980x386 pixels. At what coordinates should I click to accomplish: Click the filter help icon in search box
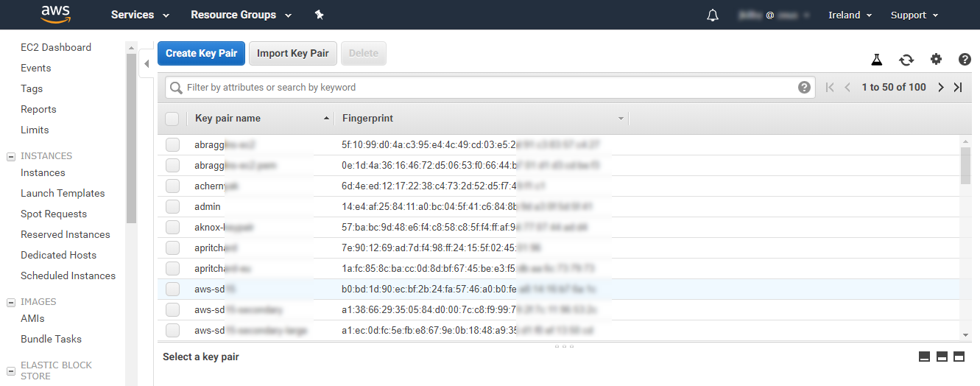point(804,87)
